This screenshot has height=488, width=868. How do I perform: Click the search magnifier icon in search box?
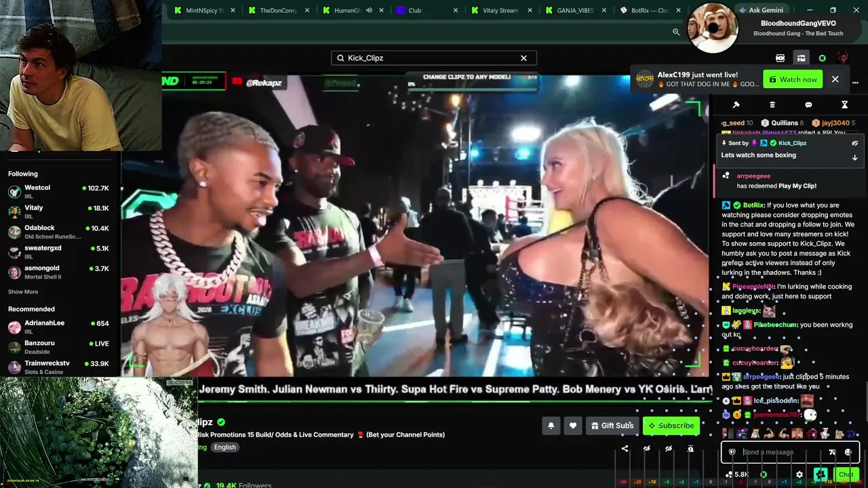[x=340, y=58]
